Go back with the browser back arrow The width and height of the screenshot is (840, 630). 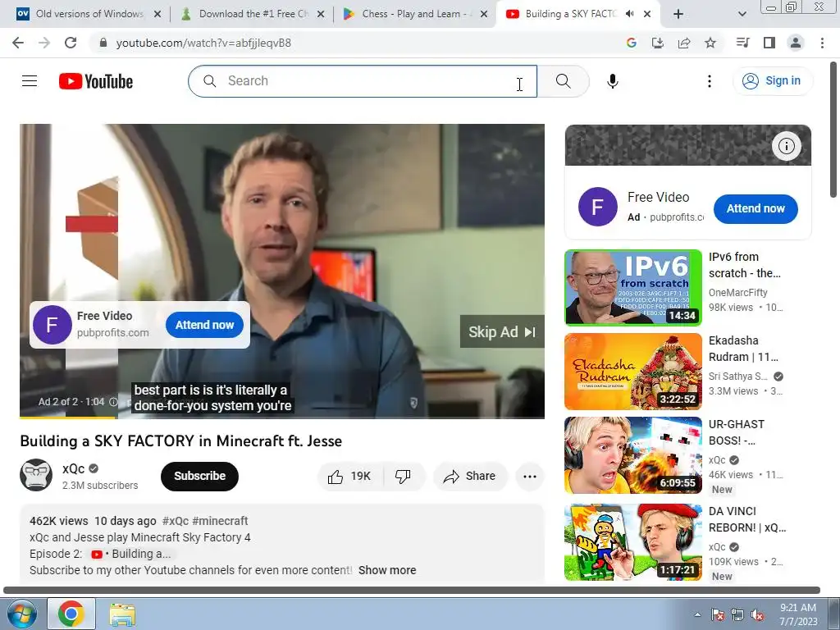click(x=18, y=43)
